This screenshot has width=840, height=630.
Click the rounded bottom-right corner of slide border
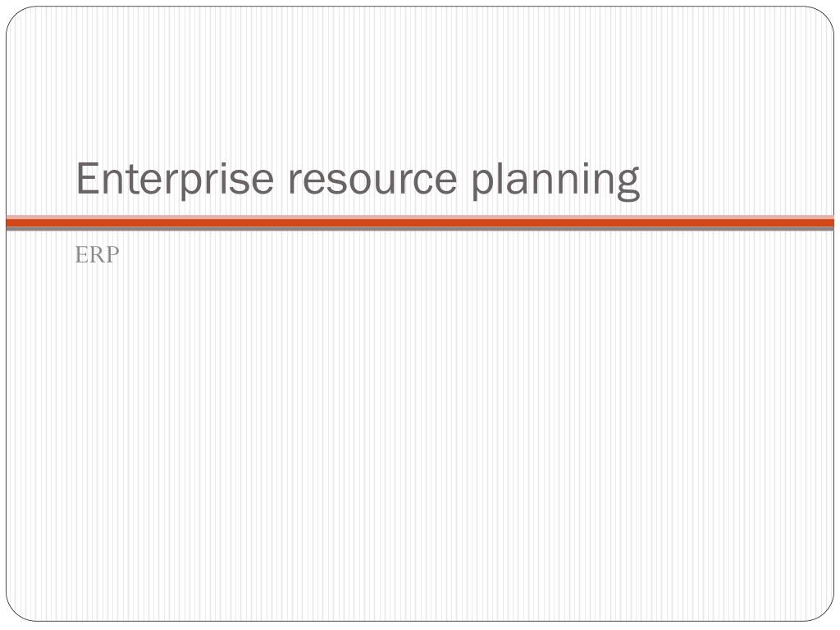click(x=826, y=613)
